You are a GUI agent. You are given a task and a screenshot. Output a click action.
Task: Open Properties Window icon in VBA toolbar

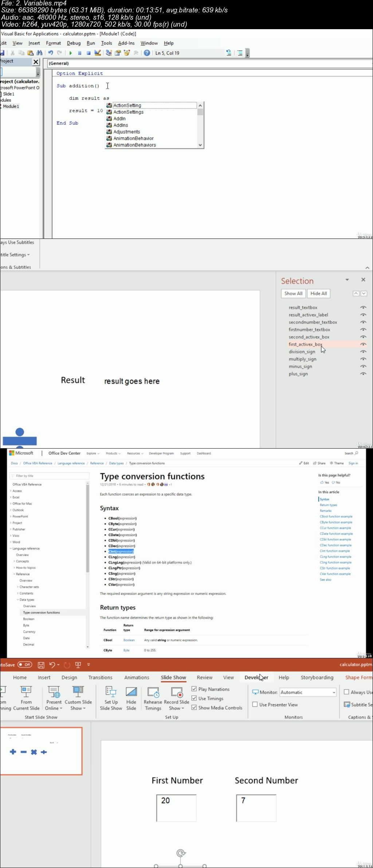click(x=118, y=53)
